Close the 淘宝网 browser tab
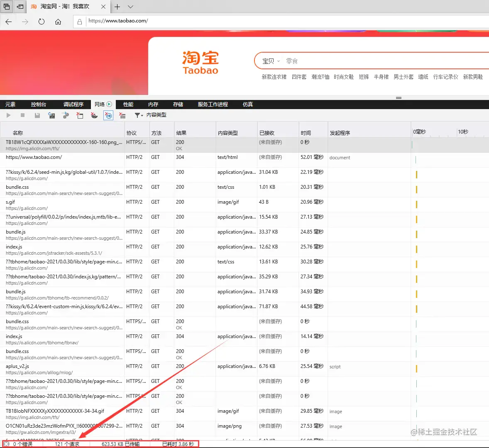 103,7
